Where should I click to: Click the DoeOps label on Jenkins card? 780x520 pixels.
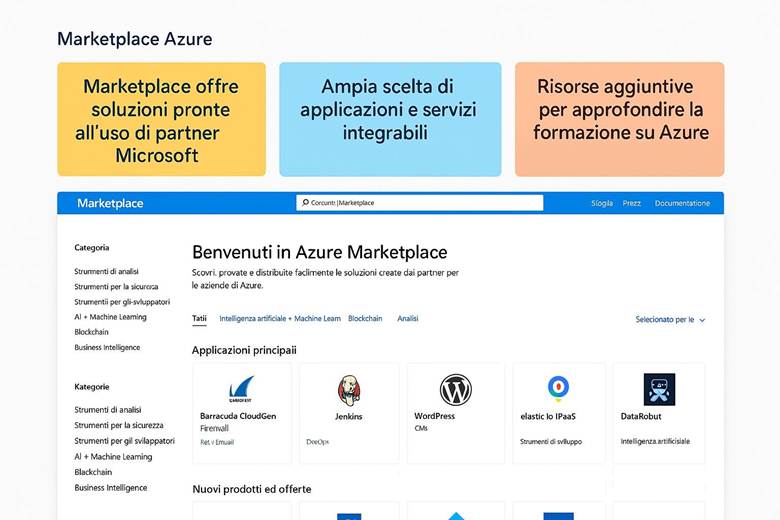[x=317, y=442]
